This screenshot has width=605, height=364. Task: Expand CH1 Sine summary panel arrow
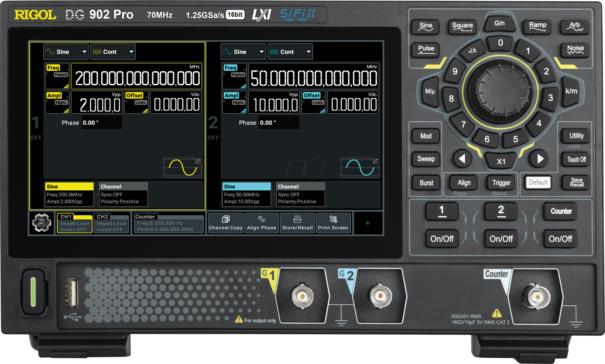(x=96, y=195)
